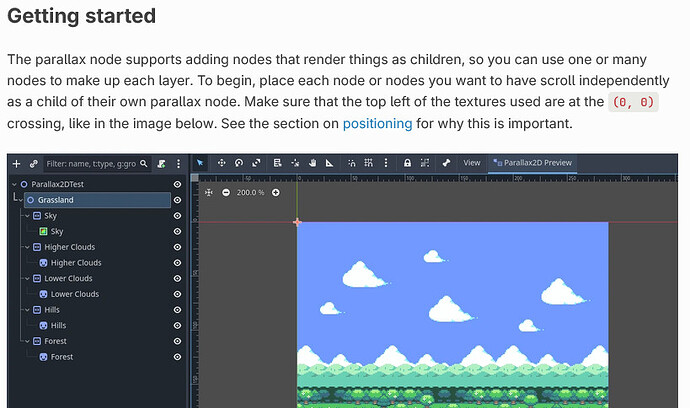Viewport: 690px width, 408px height.
Task: Click the origin cross marker in viewport
Action: [297, 222]
